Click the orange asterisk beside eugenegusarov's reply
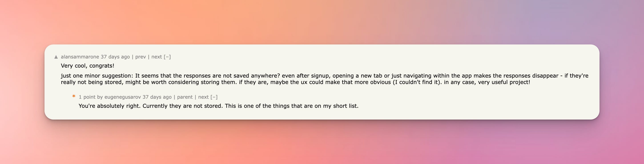 point(74,96)
